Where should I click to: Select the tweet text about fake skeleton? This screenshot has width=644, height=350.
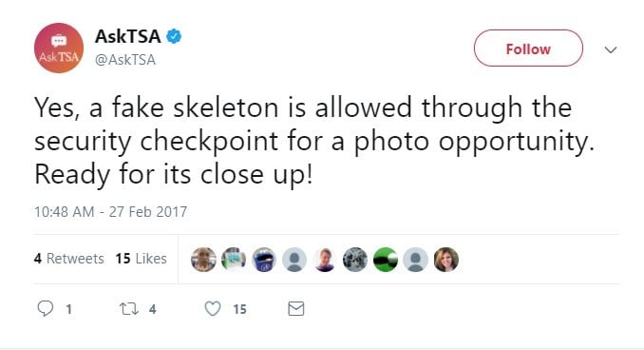[x=314, y=141]
